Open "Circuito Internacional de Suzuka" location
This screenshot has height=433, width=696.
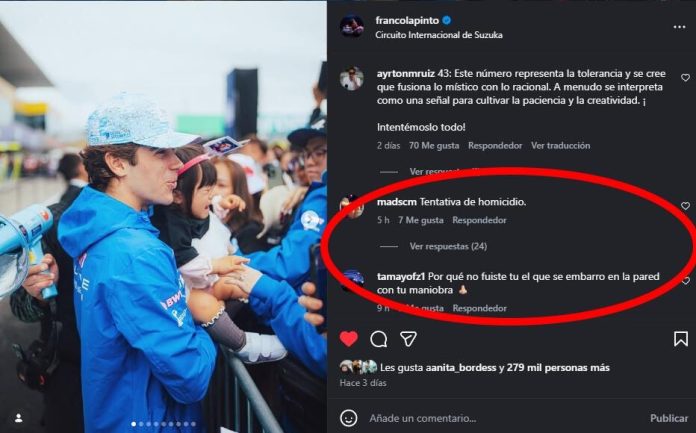click(438, 35)
